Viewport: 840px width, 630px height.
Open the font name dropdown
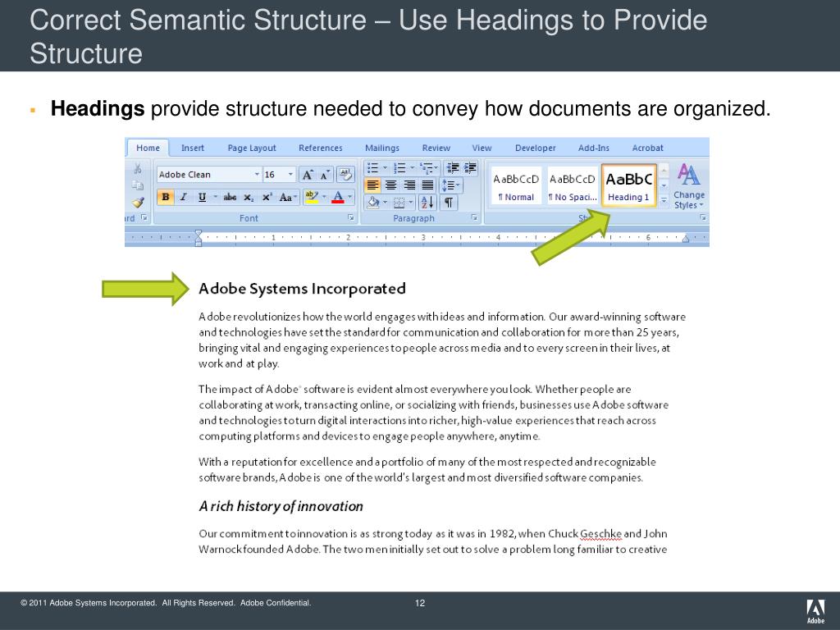[x=257, y=175]
